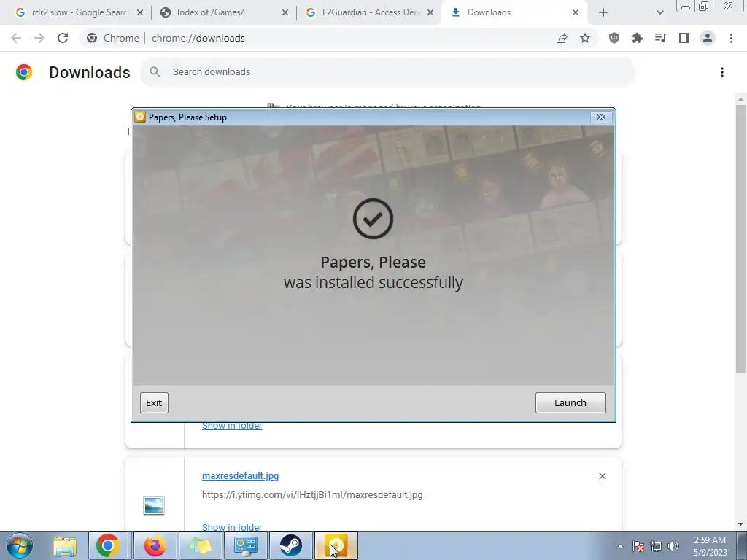Open the Control Panel taskbar icon
747x560 pixels.
tap(246, 545)
